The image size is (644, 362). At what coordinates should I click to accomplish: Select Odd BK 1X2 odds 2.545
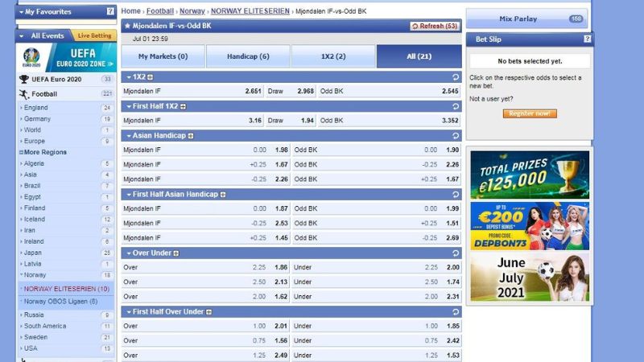[x=450, y=91]
